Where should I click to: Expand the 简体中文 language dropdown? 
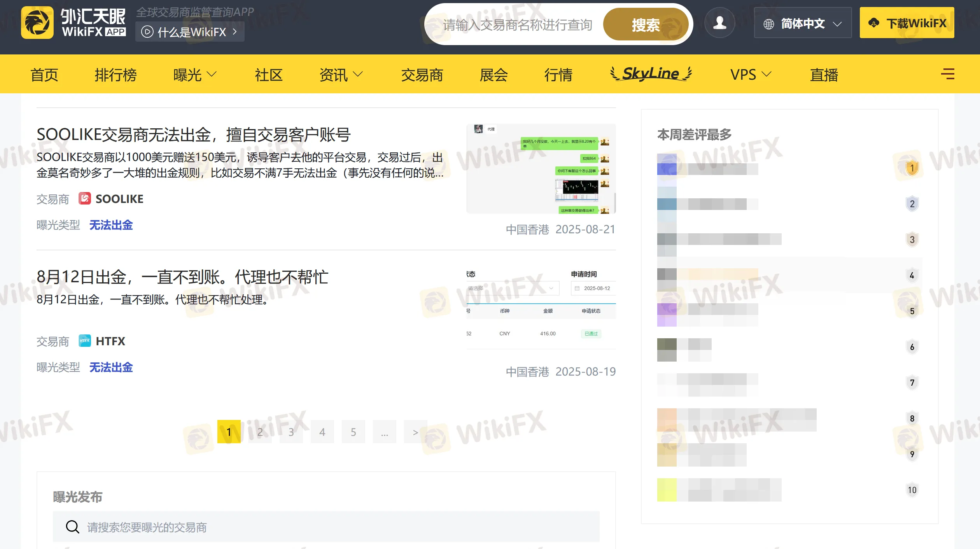click(803, 23)
